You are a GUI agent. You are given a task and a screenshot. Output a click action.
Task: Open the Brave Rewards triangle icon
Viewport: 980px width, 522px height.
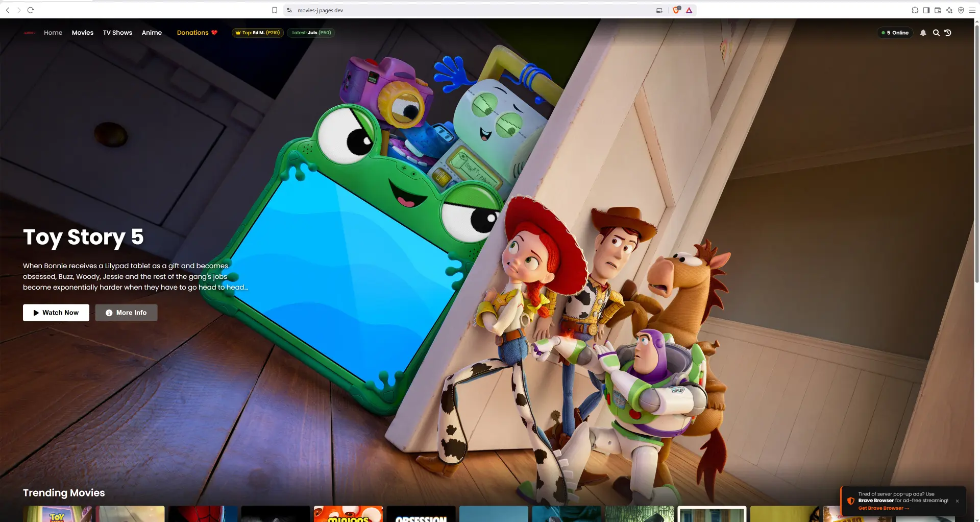(689, 10)
